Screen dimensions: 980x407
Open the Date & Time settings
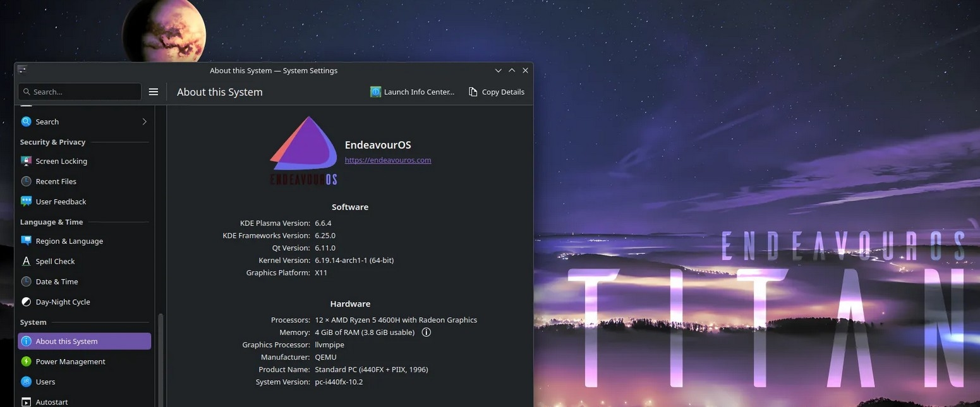(85, 281)
